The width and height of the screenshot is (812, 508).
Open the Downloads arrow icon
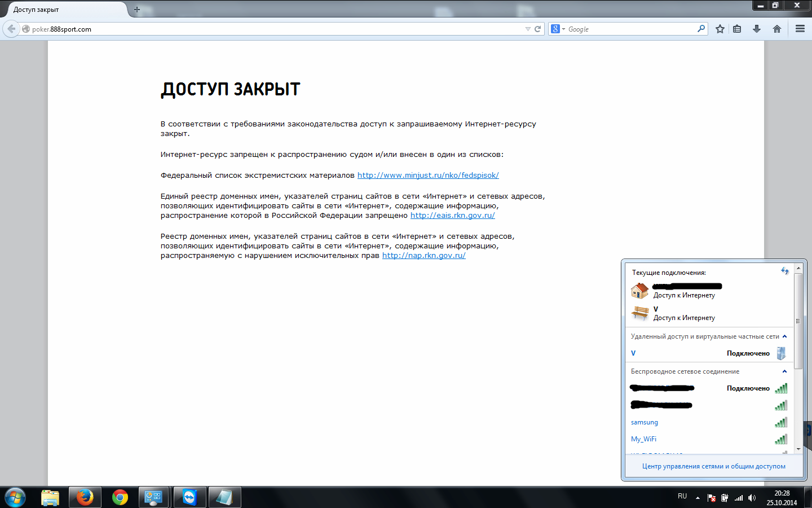[x=757, y=29]
